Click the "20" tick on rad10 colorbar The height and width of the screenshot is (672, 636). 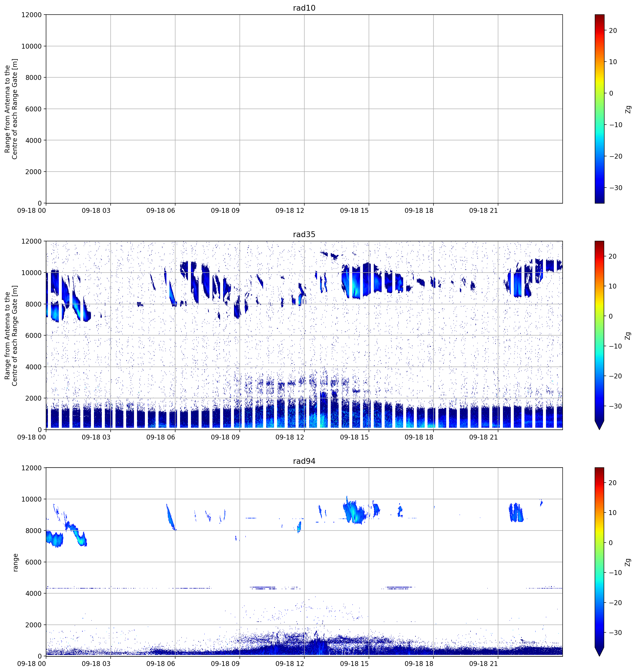(613, 31)
